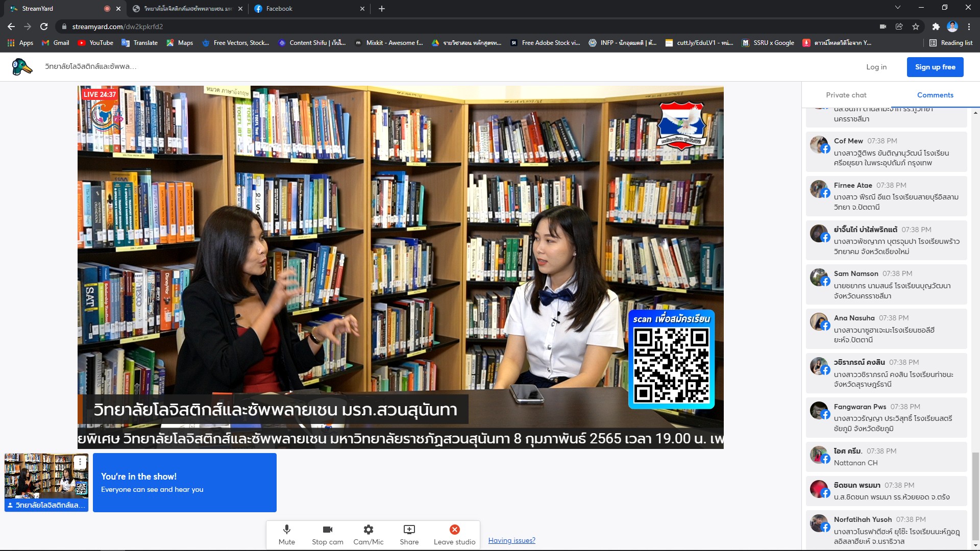Click the StreamYard duck logo
The height and width of the screenshot is (551, 980).
click(x=22, y=67)
